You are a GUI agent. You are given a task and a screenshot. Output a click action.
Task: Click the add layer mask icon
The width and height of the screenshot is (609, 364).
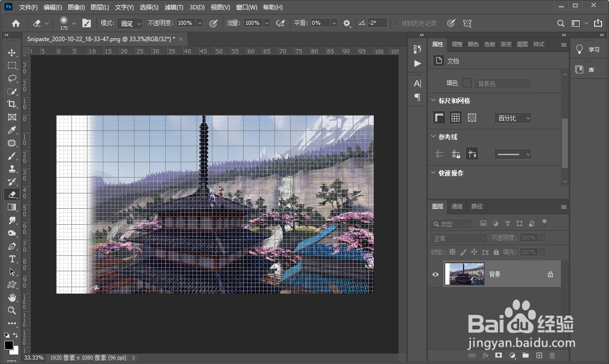499,356
